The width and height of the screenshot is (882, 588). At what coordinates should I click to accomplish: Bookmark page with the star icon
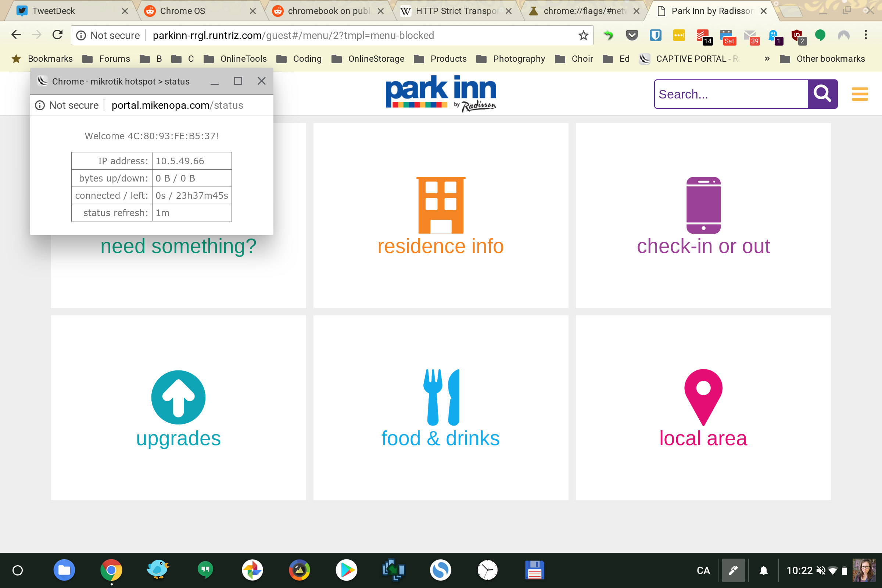pos(583,36)
